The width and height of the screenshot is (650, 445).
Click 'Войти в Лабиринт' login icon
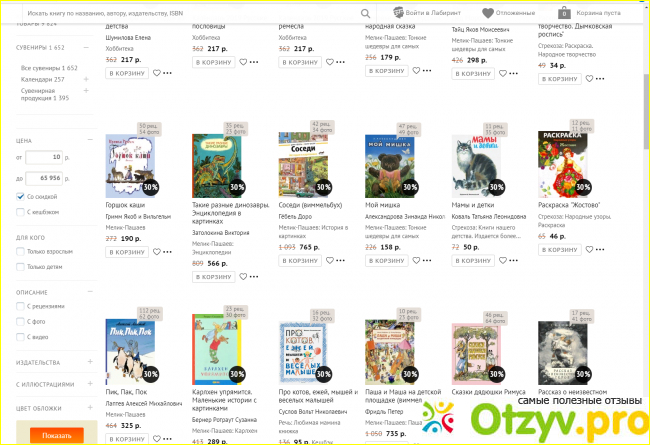coord(398,13)
